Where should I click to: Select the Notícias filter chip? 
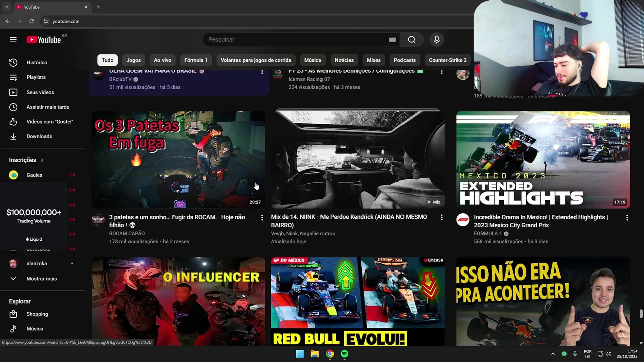click(344, 60)
